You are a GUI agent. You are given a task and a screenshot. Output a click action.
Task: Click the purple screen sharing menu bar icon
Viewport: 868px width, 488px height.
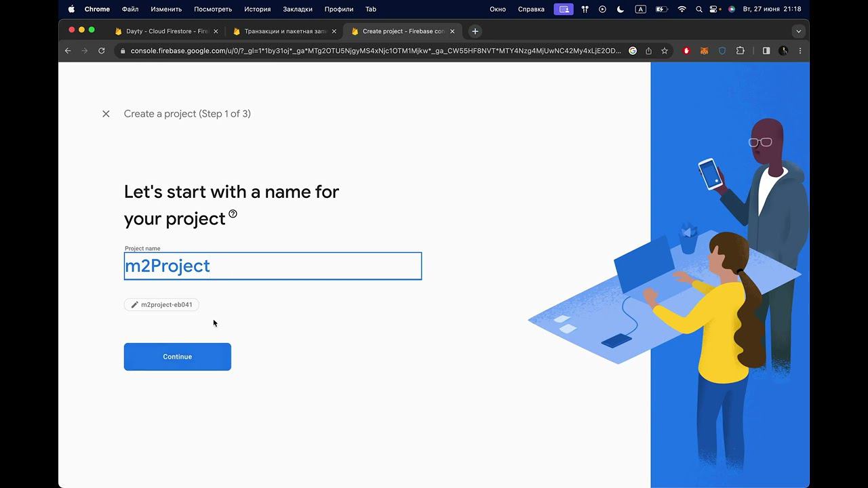point(564,9)
